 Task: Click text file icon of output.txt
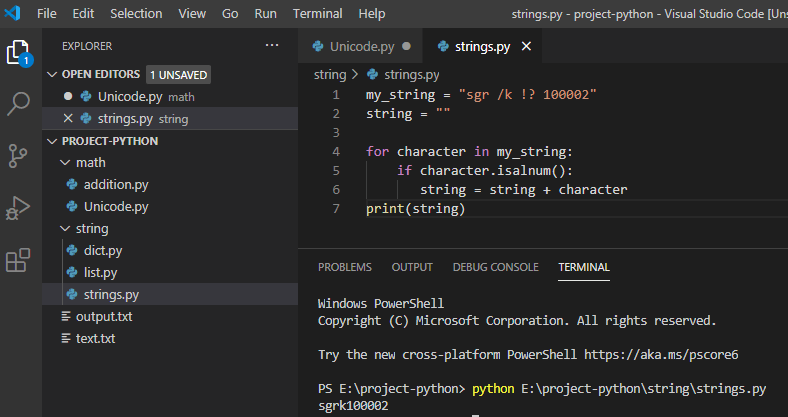pyautogui.click(x=66, y=317)
